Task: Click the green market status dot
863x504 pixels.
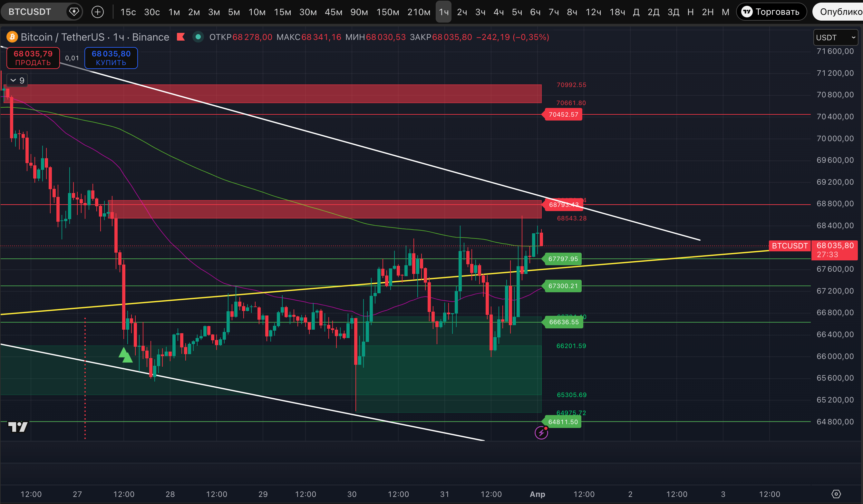Action: tap(198, 37)
